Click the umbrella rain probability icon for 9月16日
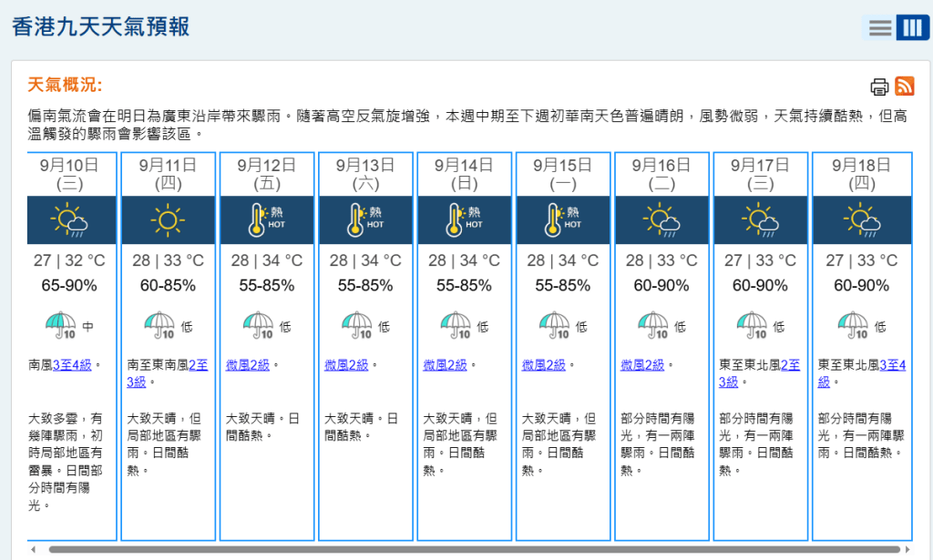933x560 pixels. point(654,325)
